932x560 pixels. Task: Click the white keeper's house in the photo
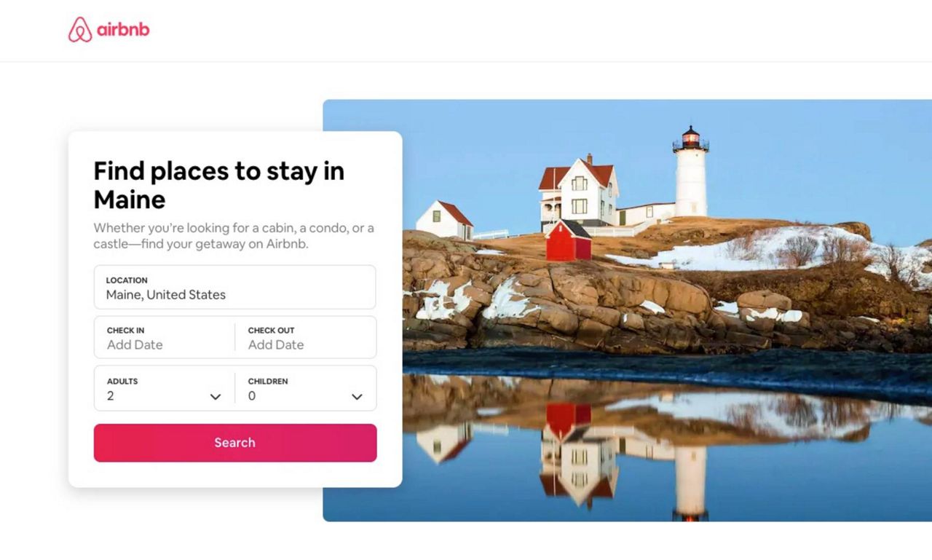pyautogui.click(x=580, y=192)
